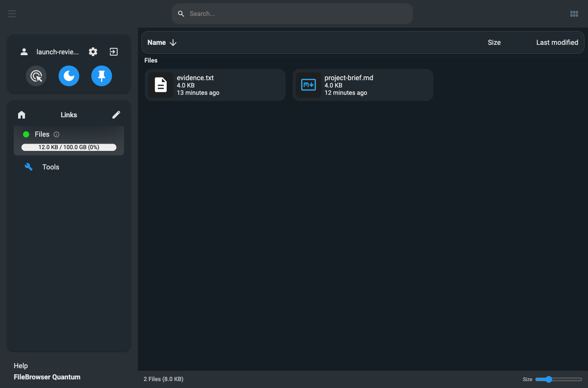Sort by Last modified column
Viewport: 588px width, 388px height.
557,43
